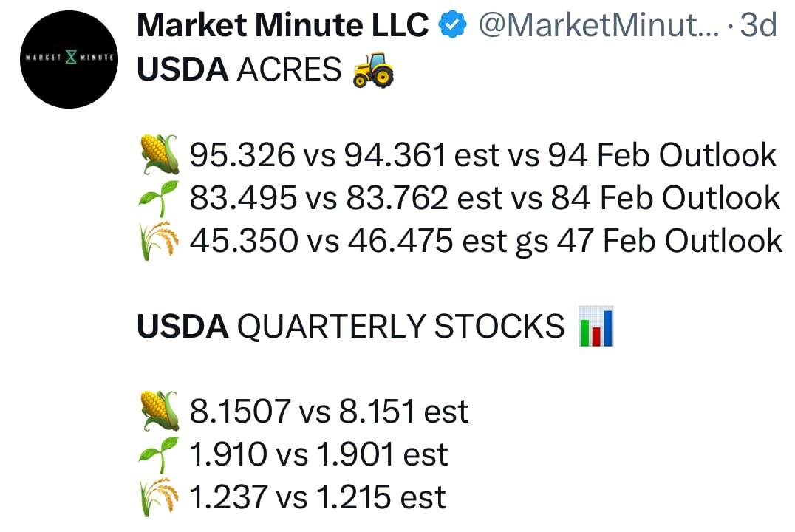Click the Market Minute LLC account name

[x=283, y=27]
